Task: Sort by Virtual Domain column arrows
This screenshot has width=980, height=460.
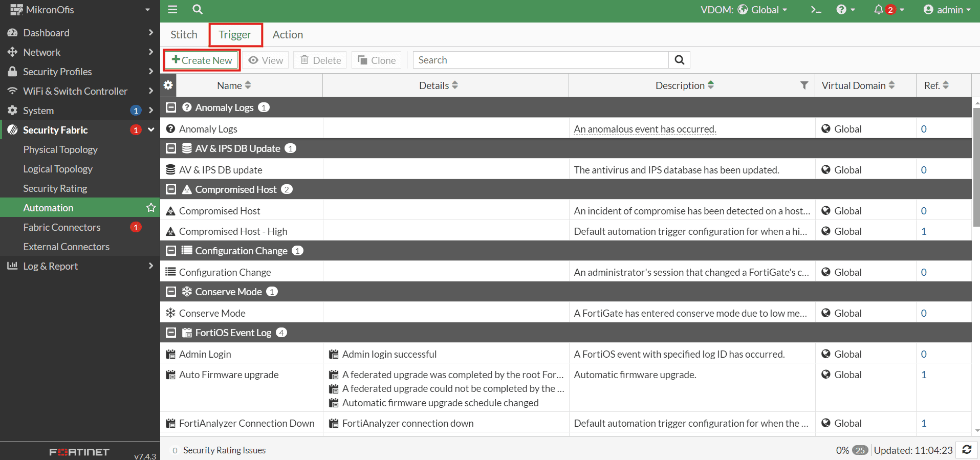Action: coord(891,85)
